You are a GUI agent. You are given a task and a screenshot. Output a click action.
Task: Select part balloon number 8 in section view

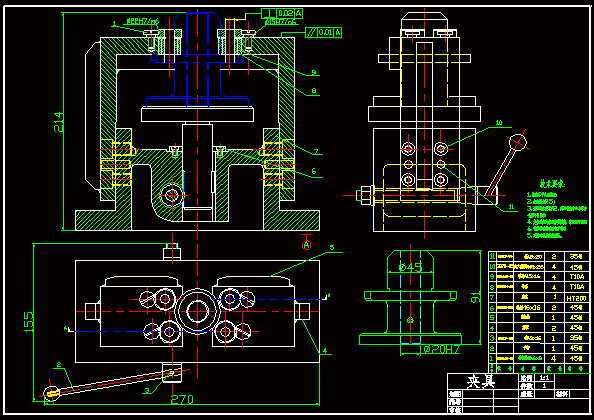pos(314,91)
